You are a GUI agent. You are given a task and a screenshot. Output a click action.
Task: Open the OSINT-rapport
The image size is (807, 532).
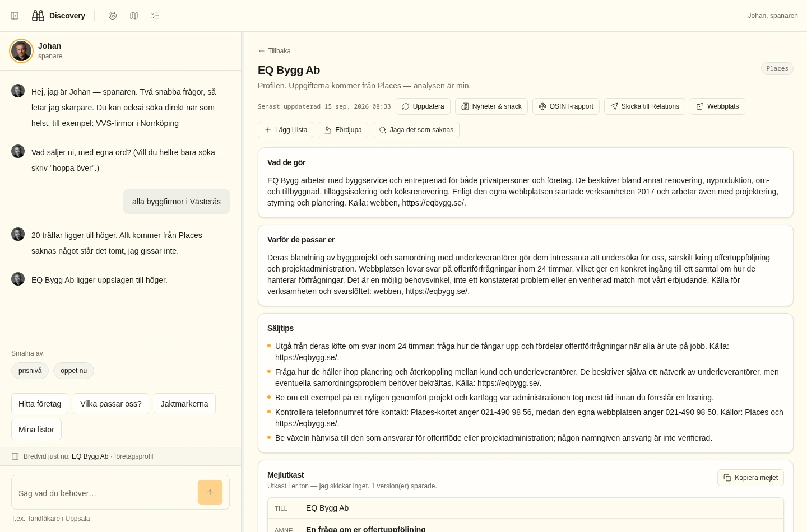click(x=566, y=106)
